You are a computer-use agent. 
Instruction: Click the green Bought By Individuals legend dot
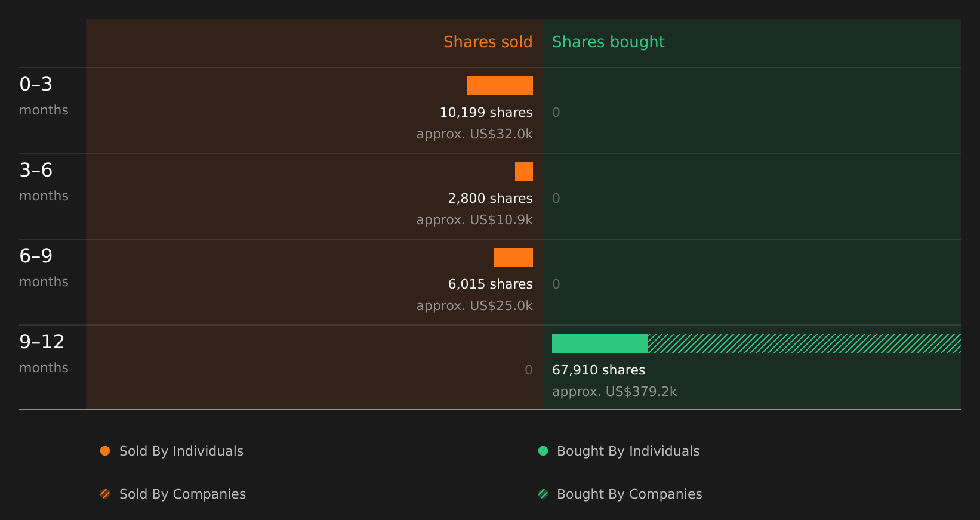coord(543,451)
